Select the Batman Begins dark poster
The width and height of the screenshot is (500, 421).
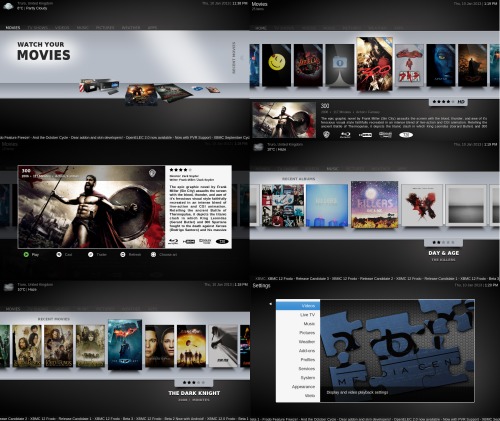click(x=472, y=65)
